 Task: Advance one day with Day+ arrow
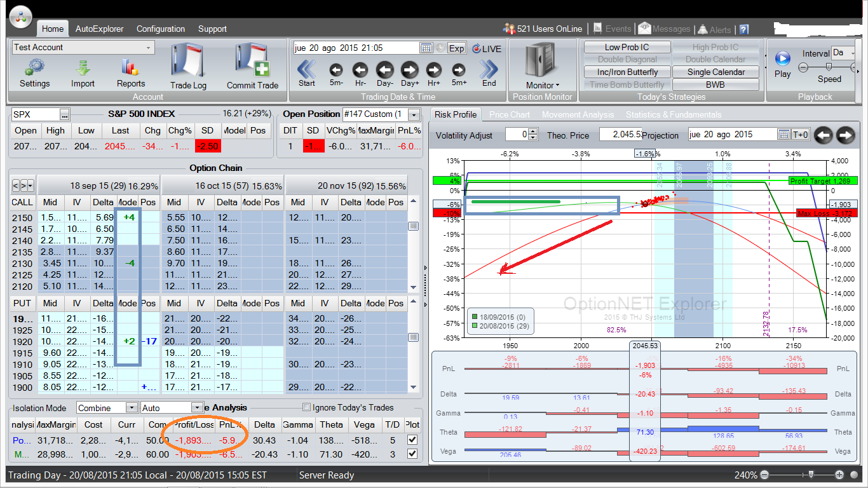coord(409,69)
